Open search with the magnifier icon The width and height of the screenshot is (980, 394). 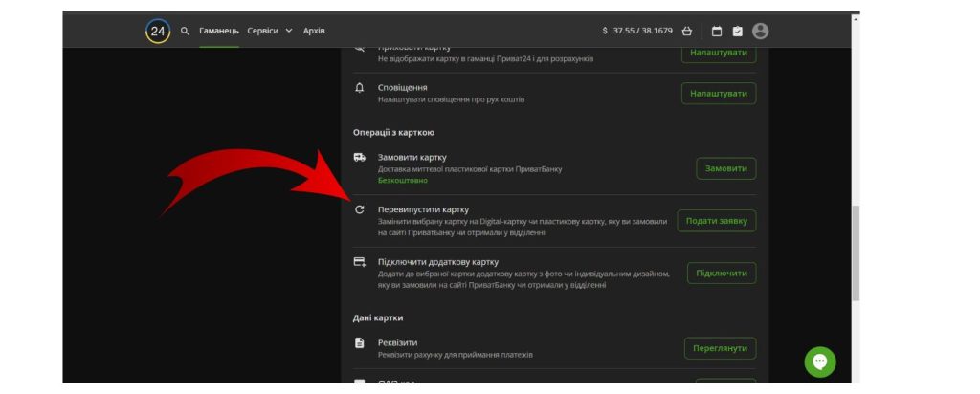tap(186, 31)
